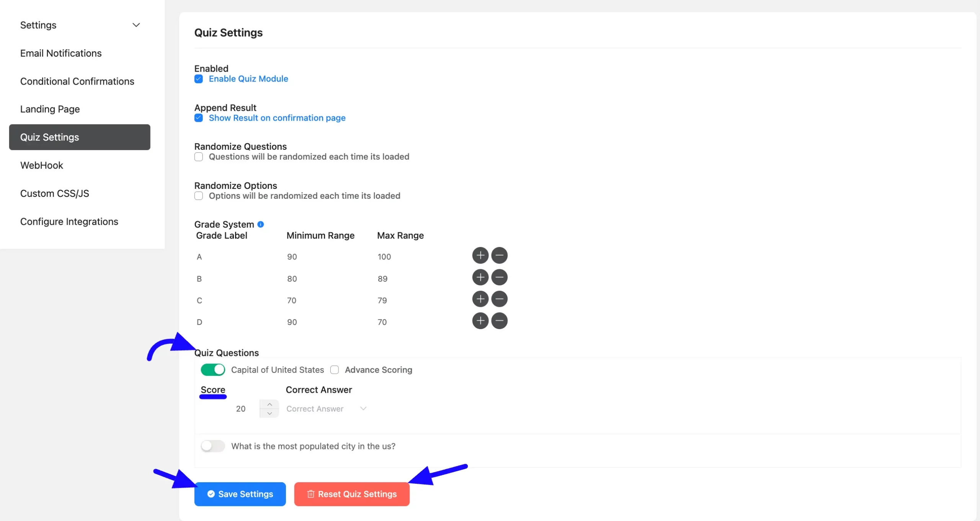Open Email Notifications in sidebar
Viewport: 980px width, 521px height.
coord(61,53)
